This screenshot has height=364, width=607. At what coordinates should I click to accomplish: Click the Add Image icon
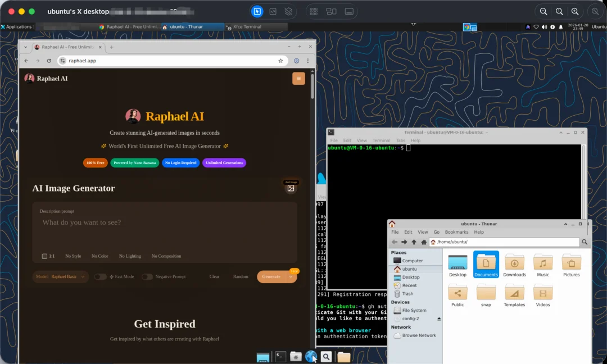pos(291,189)
